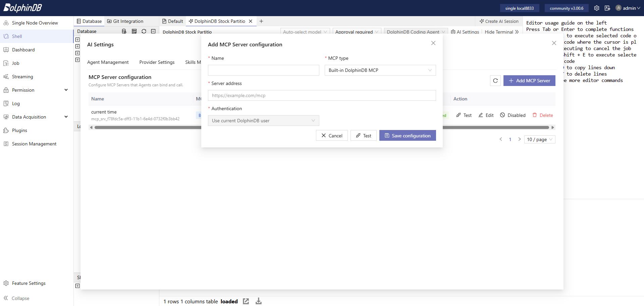This screenshot has width=644, height=306.
Task: Open the DolphinDB Coding Agent dropdown
Action: [x=416, y=32]
